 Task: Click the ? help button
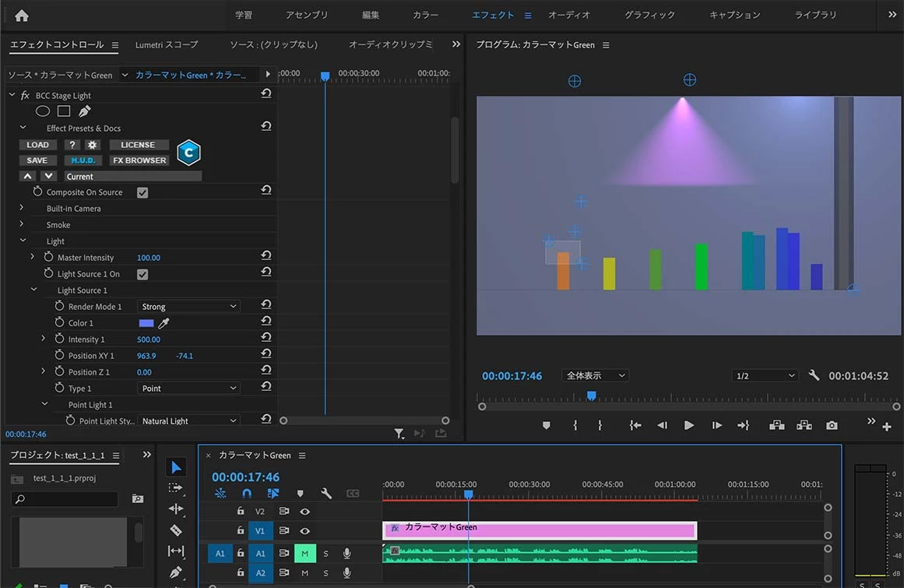pos(72,145)
